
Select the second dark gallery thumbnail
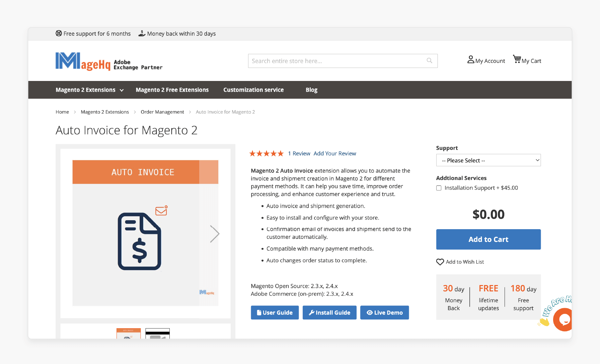coord(158,334)
